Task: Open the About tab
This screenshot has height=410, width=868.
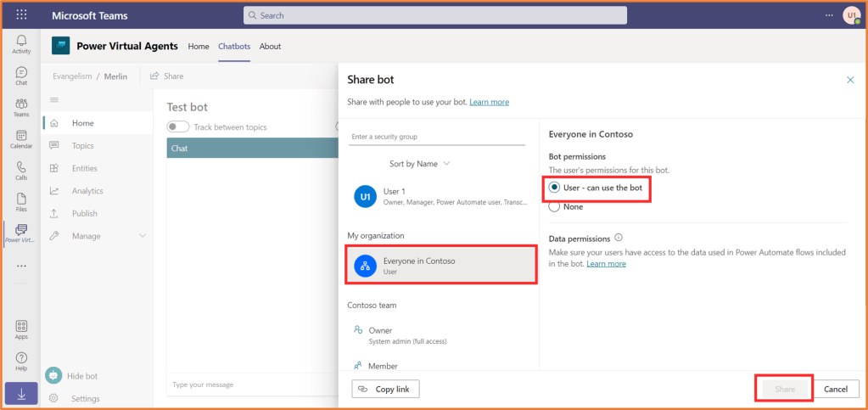Action: point(270,47)
